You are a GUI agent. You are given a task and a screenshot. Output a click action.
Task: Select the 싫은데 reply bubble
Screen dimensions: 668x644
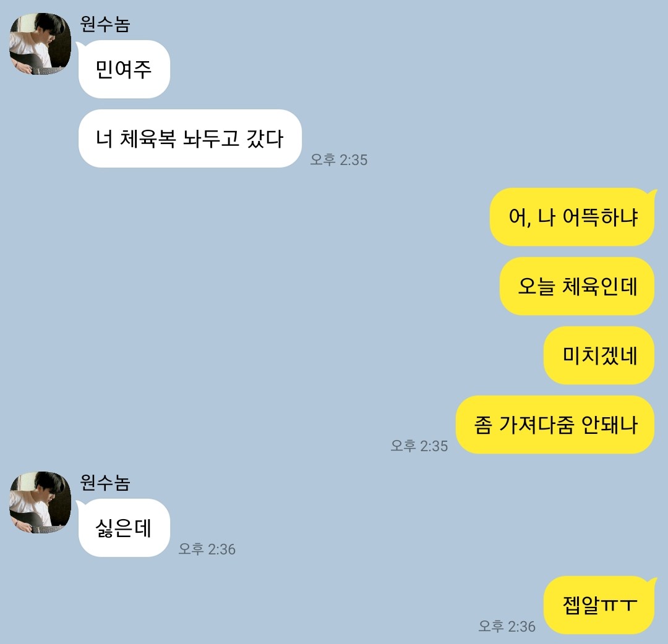click(x=124, y=528)
